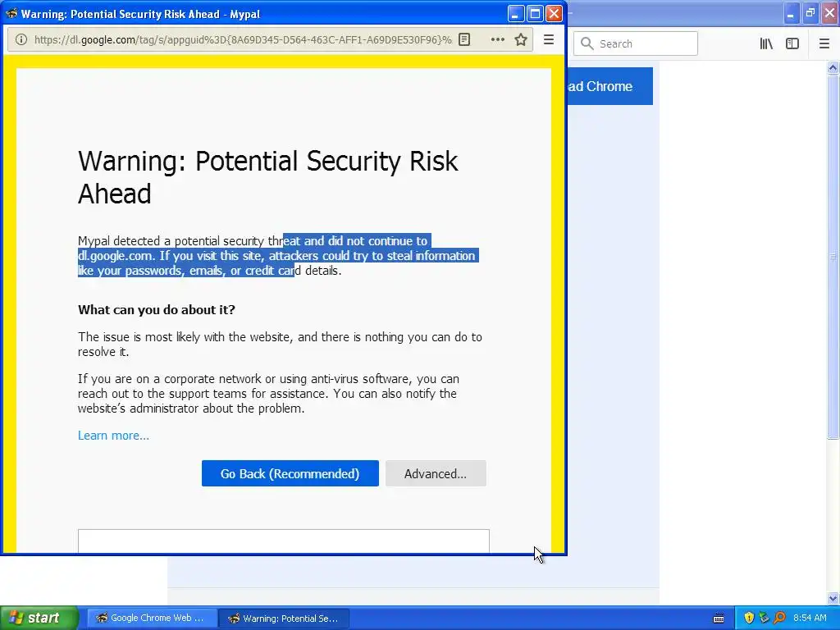Minimize the Mypal warning window
Viewport: 840px width, 630px height.
click(516, 13)
